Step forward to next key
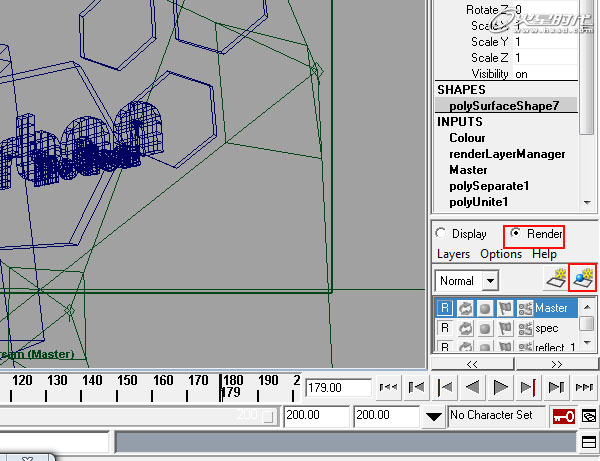This screenshot has height=461, width=600. point(528,387)
